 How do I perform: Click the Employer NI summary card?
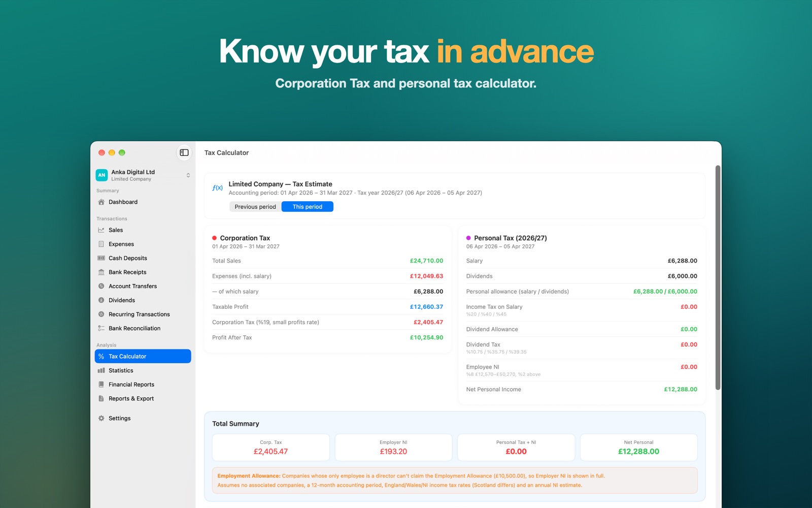tap(393, 448)
